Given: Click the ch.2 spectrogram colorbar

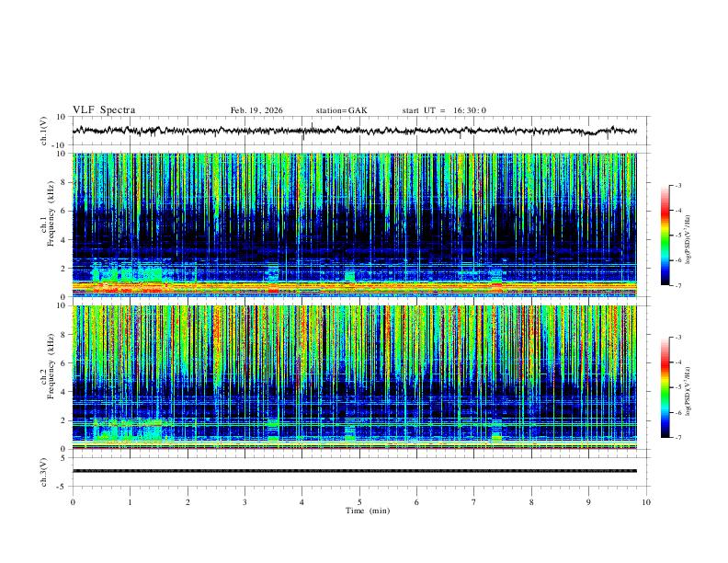Looking at the screenshot, I should point(665,387).
